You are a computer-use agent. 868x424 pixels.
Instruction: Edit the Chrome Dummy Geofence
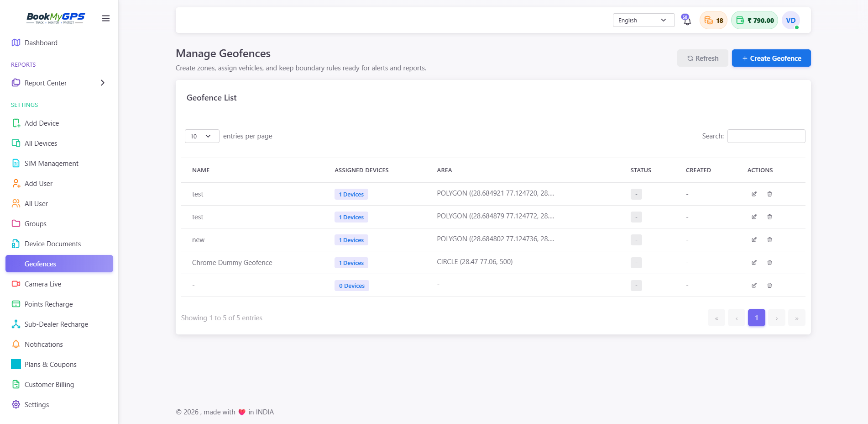pos(754,263)
